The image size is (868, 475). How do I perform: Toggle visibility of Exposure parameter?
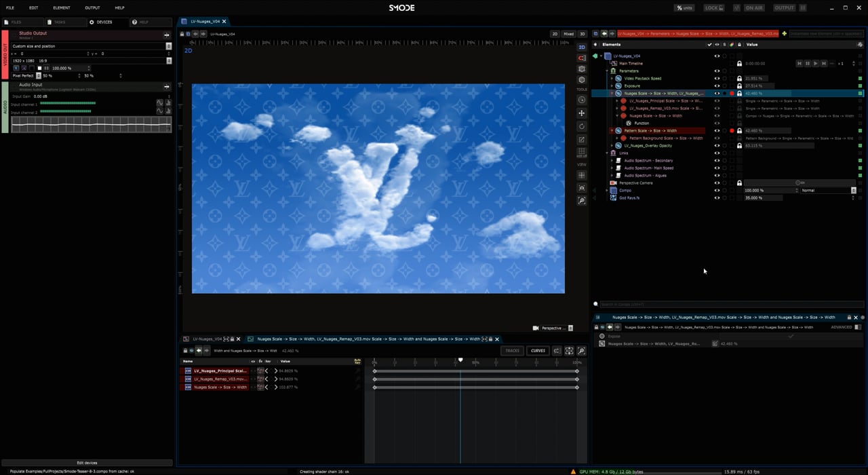coord(717,86)
